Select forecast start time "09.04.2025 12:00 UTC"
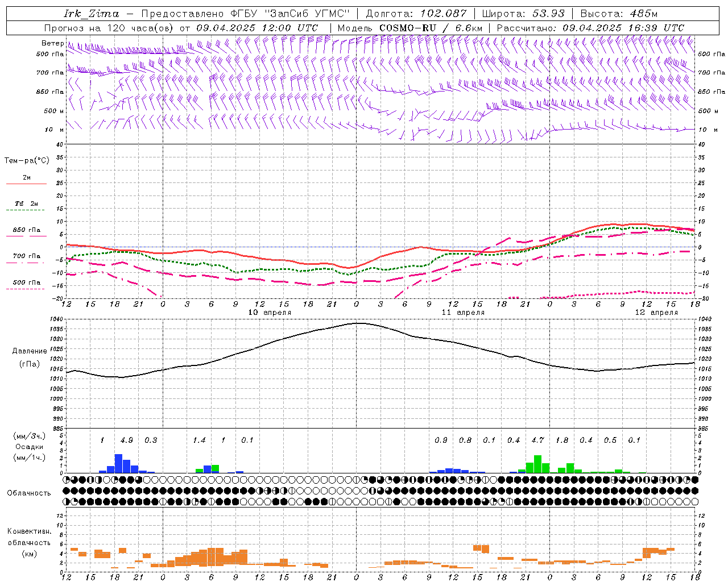728x582 pixels. pos(257,28)
